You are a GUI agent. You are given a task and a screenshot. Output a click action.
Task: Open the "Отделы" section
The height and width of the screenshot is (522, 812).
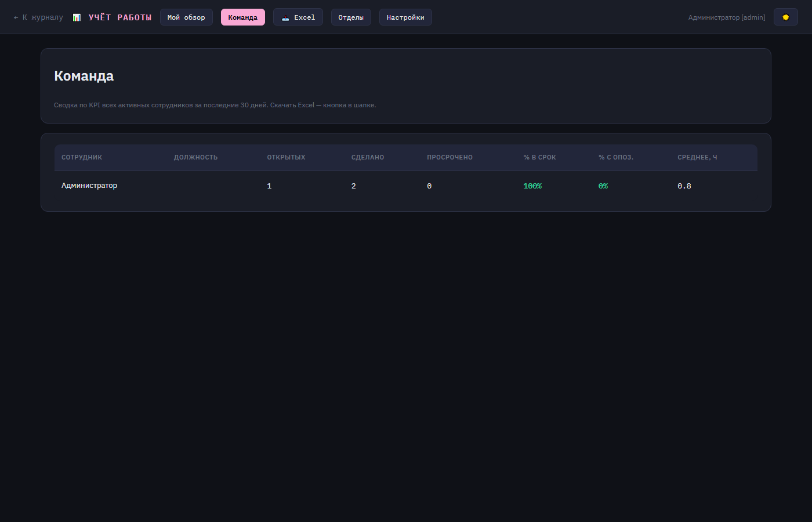(351, 17)
